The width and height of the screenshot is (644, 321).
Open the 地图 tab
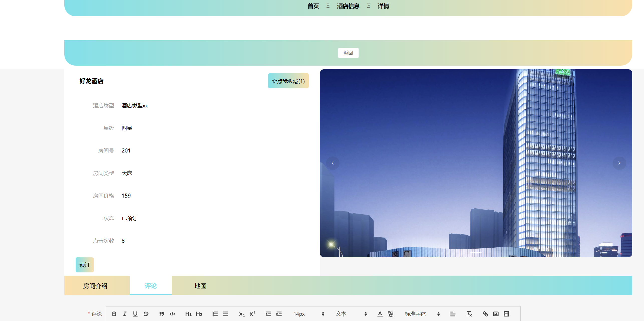click(200, 286)
